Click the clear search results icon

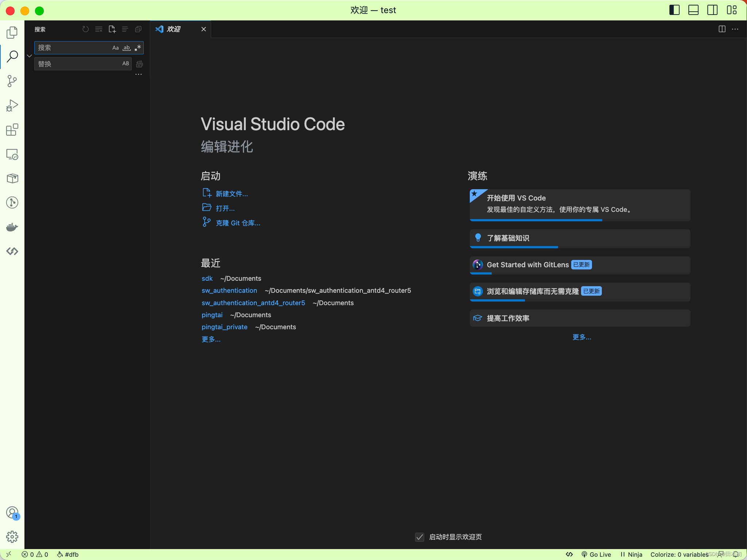[x=98, y=29]
